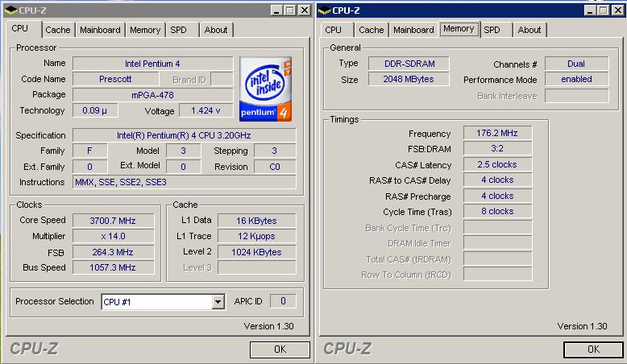Screen dimensions: 627x364
Task: Click Instructions field 'MMX, SSE, SSE2, SSE3'
Action: [x=184, y=182]
